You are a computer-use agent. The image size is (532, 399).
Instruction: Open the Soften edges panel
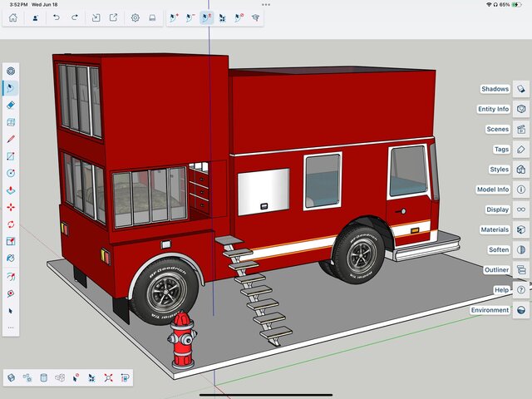tap(499, 249)
